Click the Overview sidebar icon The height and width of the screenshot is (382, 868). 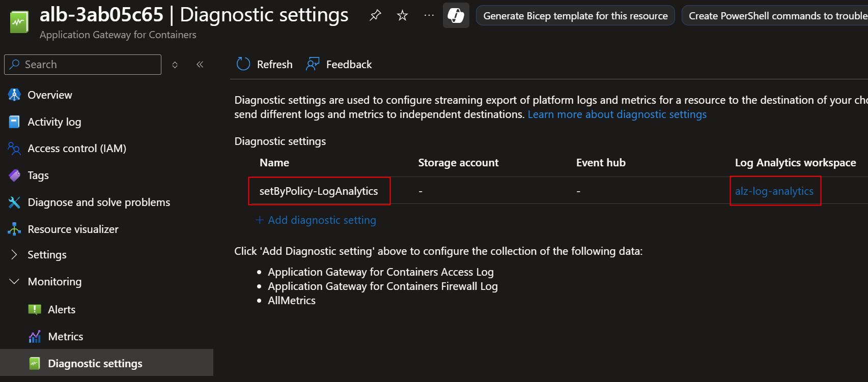(x=14, y=95)
